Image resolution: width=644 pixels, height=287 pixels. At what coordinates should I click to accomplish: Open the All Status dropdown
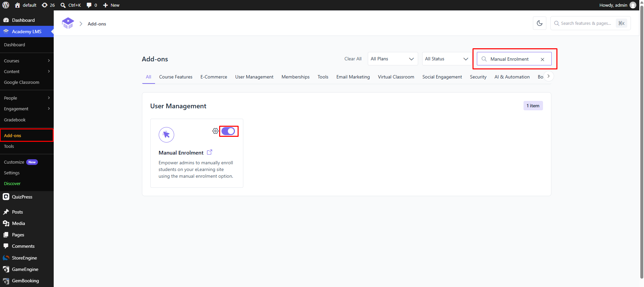pos(447,59)
